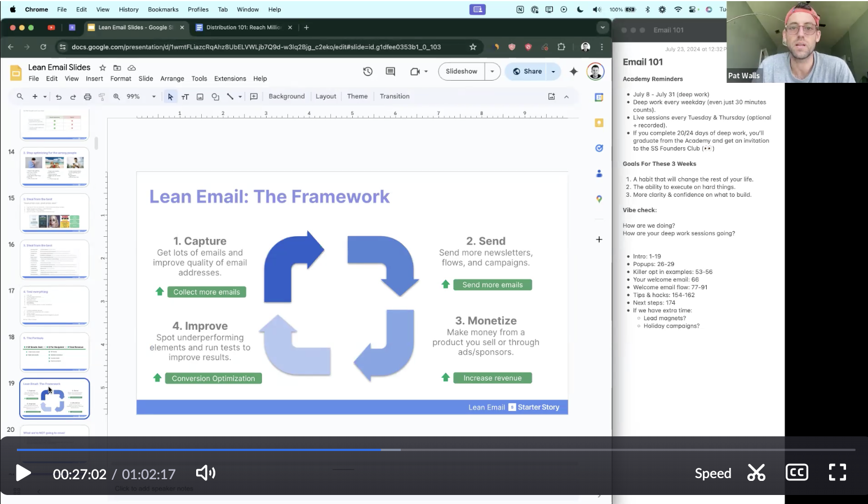Select slide 14 thumbnail
The image size is (868, 504).
coord(55,167)
